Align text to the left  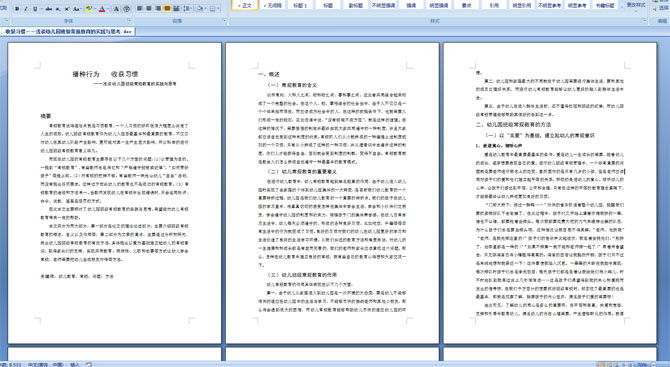[x=139, y=9]
